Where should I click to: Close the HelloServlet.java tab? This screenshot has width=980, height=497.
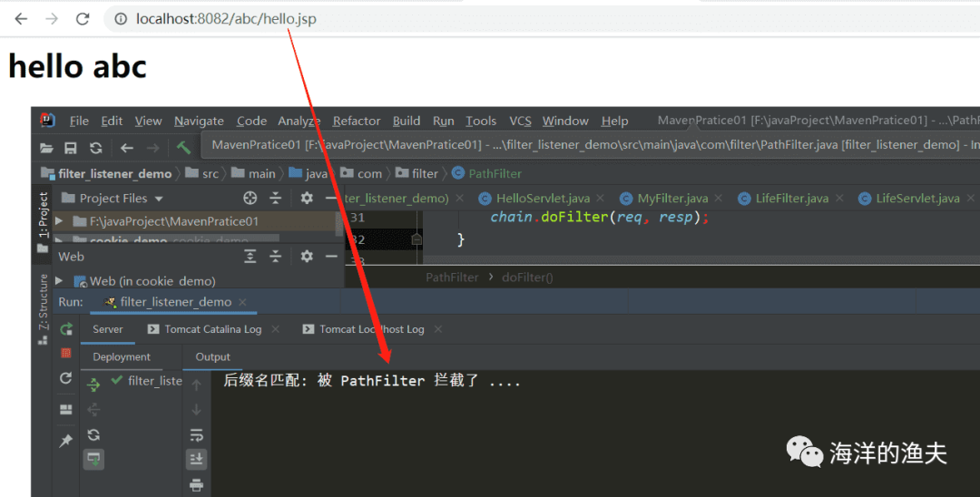pos(600,199)
